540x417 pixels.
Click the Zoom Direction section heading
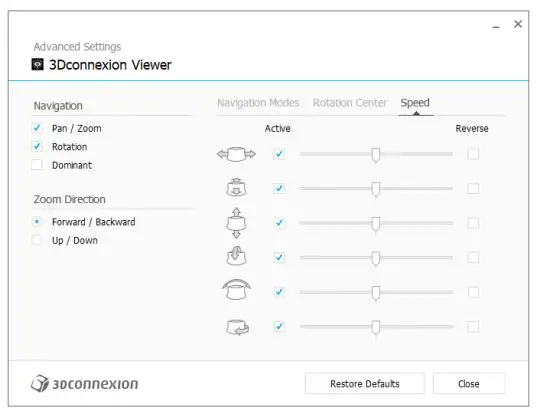tap(69, 199)
